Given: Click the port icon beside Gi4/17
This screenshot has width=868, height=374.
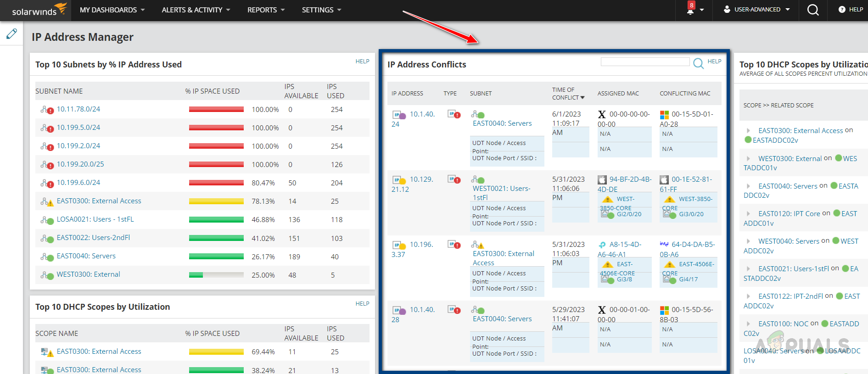Looking at the screenshot, I should tap(670, 279).
